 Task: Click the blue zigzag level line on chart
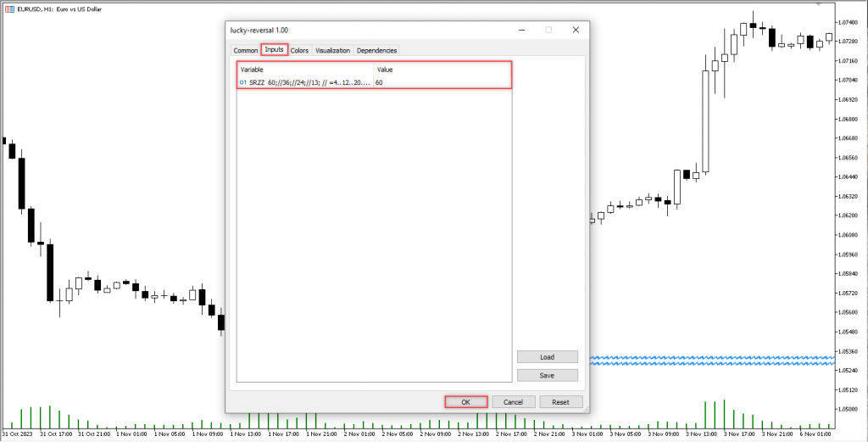pos(711,361)
